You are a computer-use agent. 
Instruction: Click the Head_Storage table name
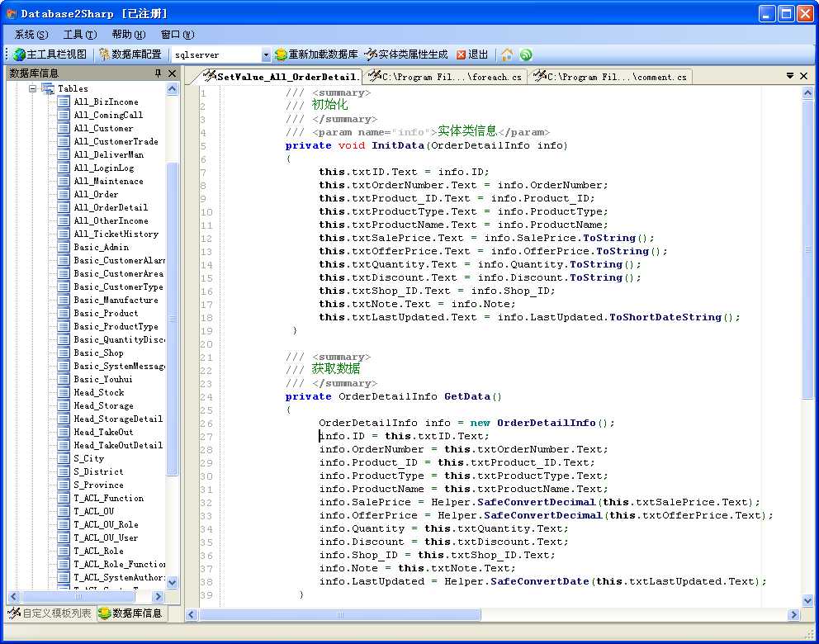[x=103, y=405]
